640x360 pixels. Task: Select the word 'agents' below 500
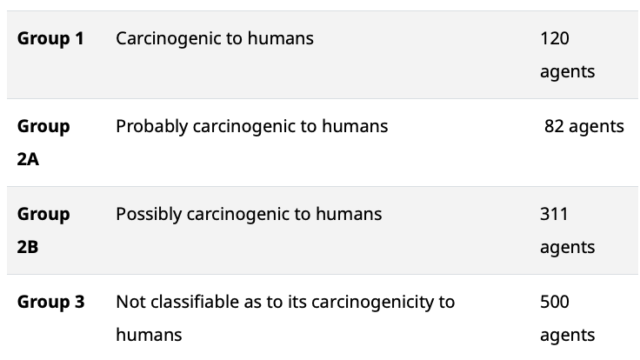(568, 336)
